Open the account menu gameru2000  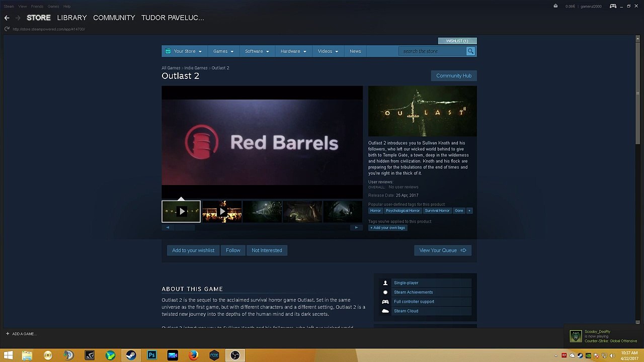click(x=591, y=7)
